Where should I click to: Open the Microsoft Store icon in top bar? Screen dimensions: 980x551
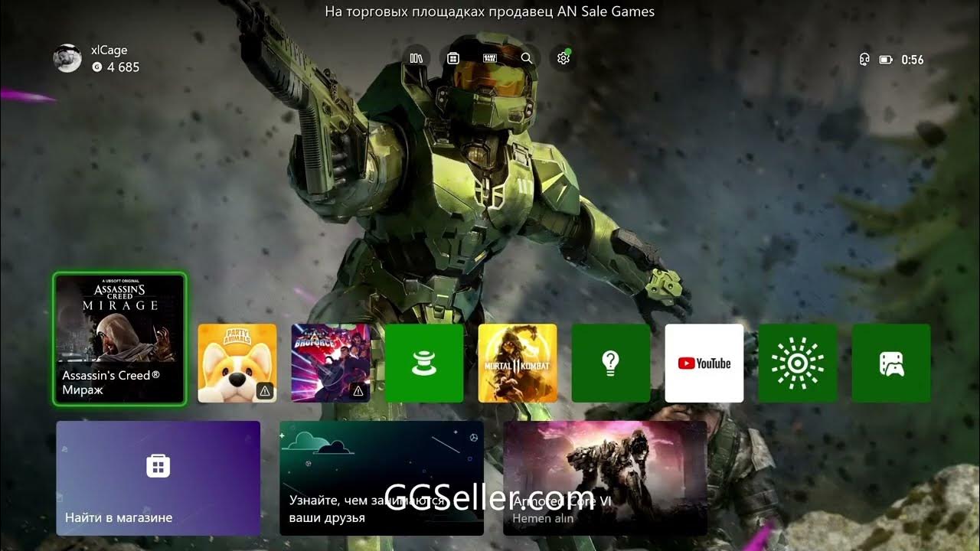click(453, 58)
